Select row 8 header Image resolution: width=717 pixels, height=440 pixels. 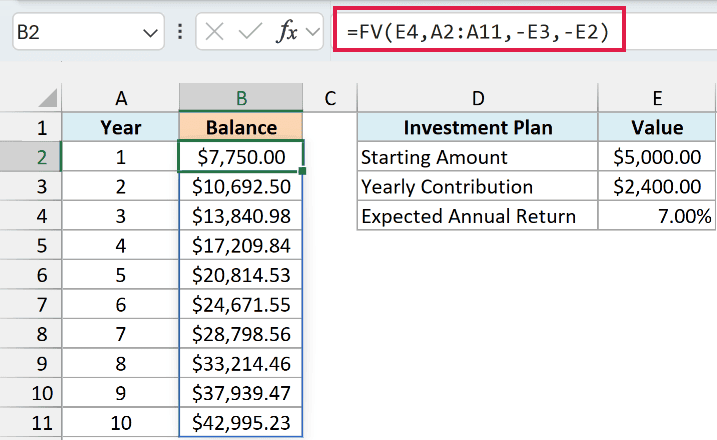click(31, 334)
